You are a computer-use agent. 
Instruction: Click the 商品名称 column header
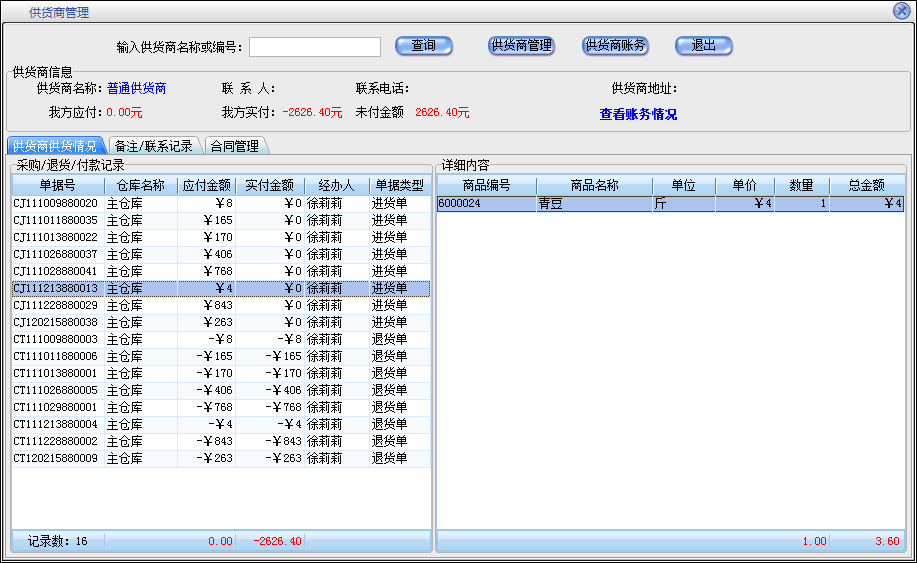[594, 185]
